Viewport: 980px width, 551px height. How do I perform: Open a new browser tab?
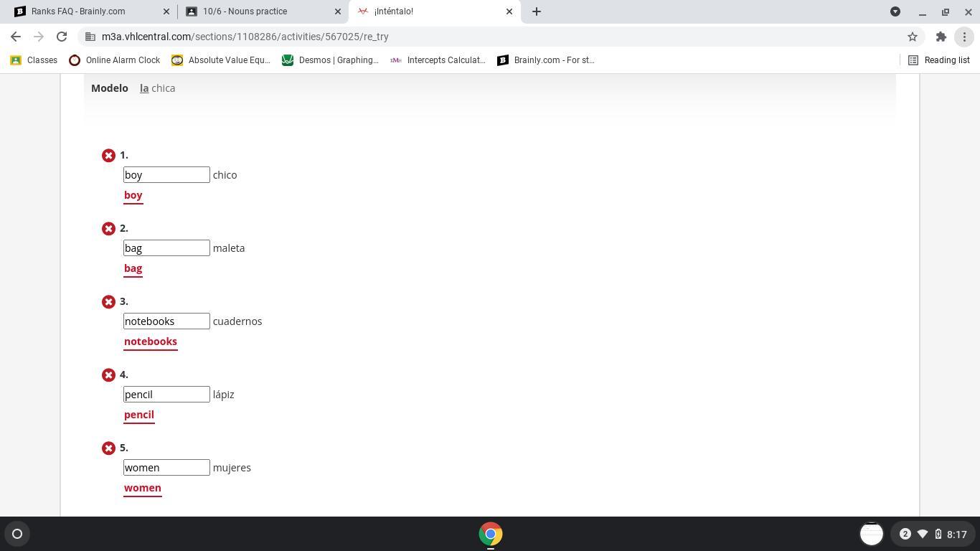tap(537, 11)
